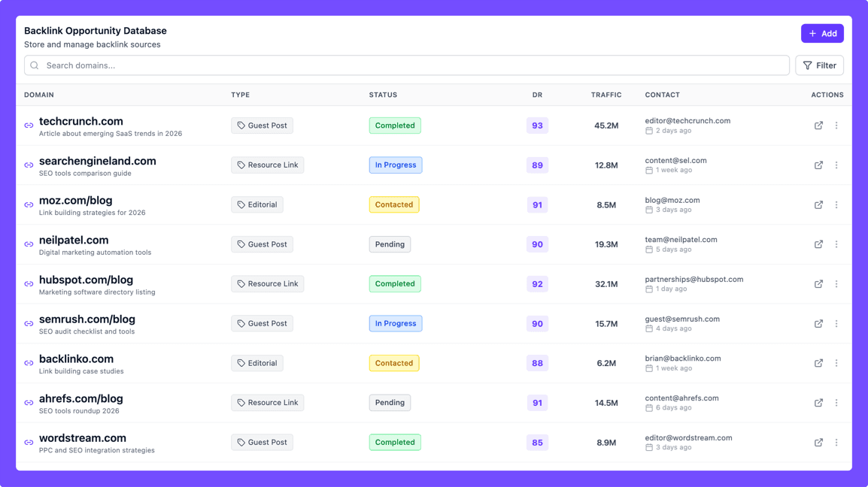Open the external link for wordstream.com
This screenshot has height=487, width=868.
tap(818, 442)
